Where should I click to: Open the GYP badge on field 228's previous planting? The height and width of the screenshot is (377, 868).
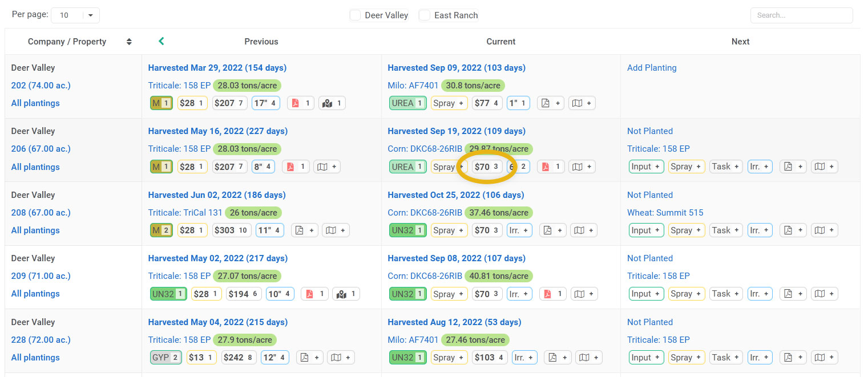[166, 358]
